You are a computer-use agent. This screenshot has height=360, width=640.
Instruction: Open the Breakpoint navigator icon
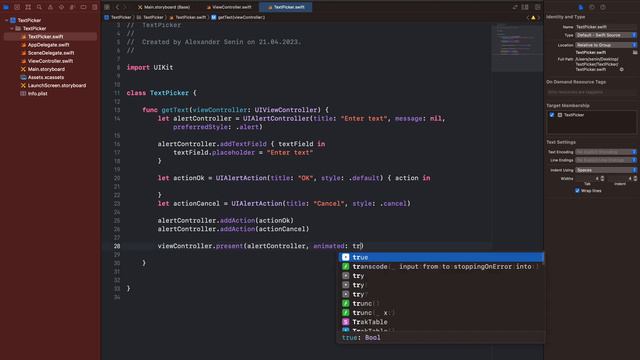click(83, 7)
